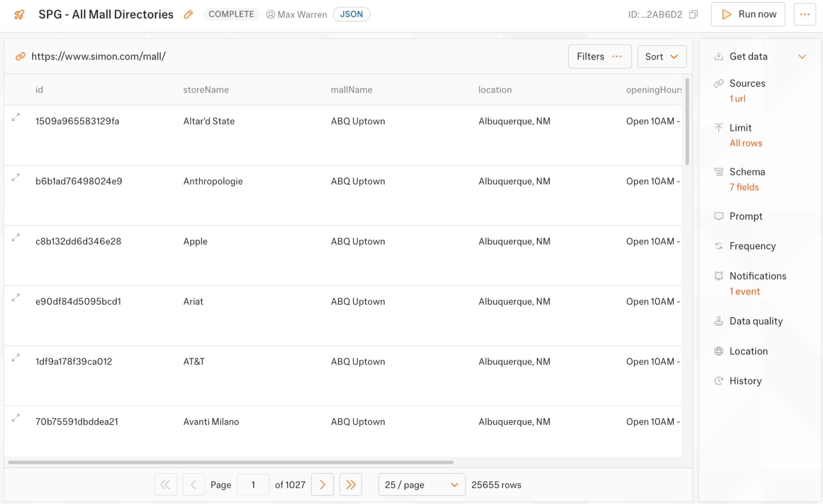Open the 25 / page dropdown
823x504 pixels.
coord(421,485)
